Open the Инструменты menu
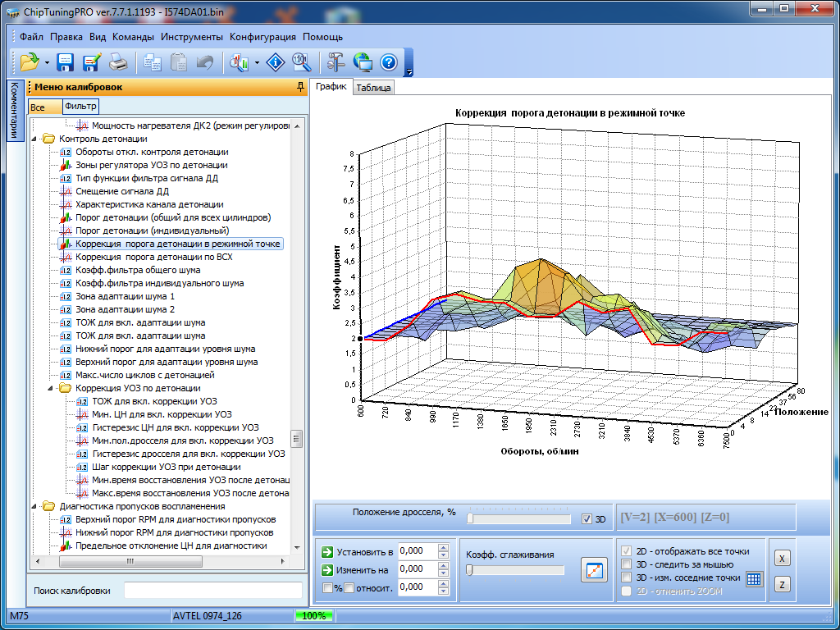This screenshot has width=840, height=630. pyautogui.click(x=191, y=37)
